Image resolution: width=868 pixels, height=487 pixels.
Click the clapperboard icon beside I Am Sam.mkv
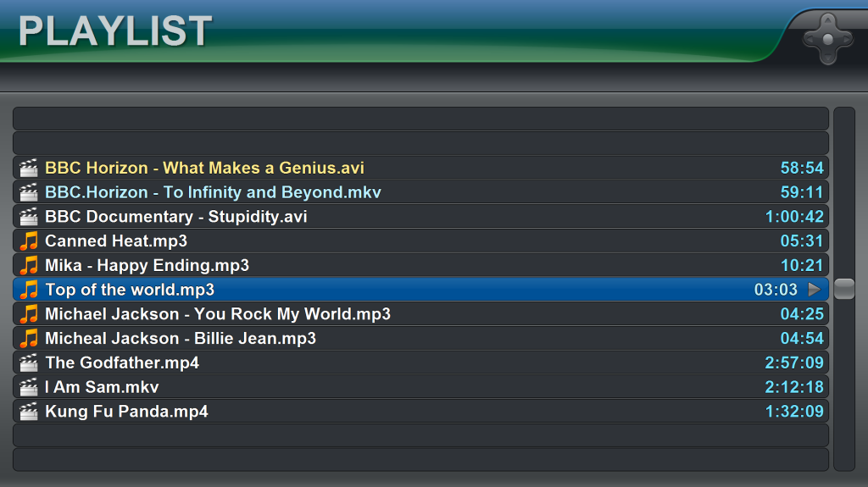[29, 387]
